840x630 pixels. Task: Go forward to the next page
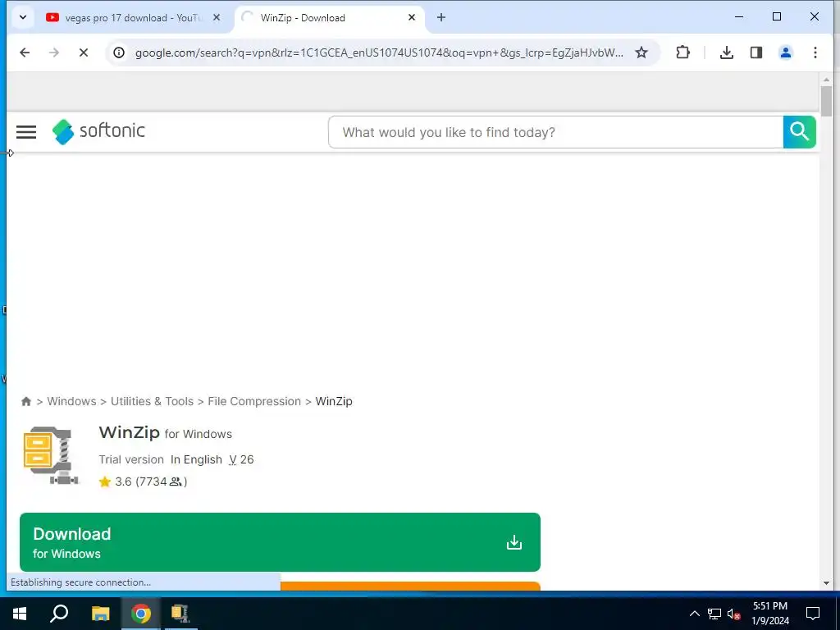coord(54,52)
